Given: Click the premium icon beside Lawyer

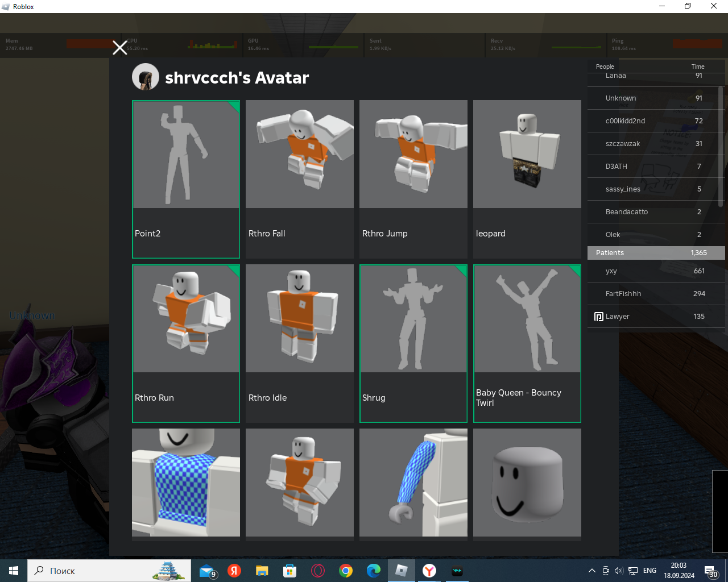Looking at the screenshot, I should [598, 317].
